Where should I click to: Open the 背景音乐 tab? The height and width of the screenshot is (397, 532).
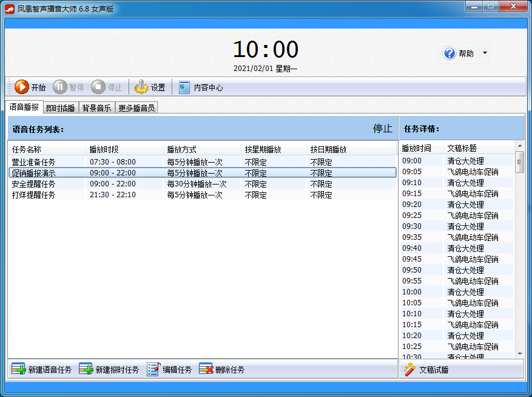pyautogui.click(x=96, y=108)
